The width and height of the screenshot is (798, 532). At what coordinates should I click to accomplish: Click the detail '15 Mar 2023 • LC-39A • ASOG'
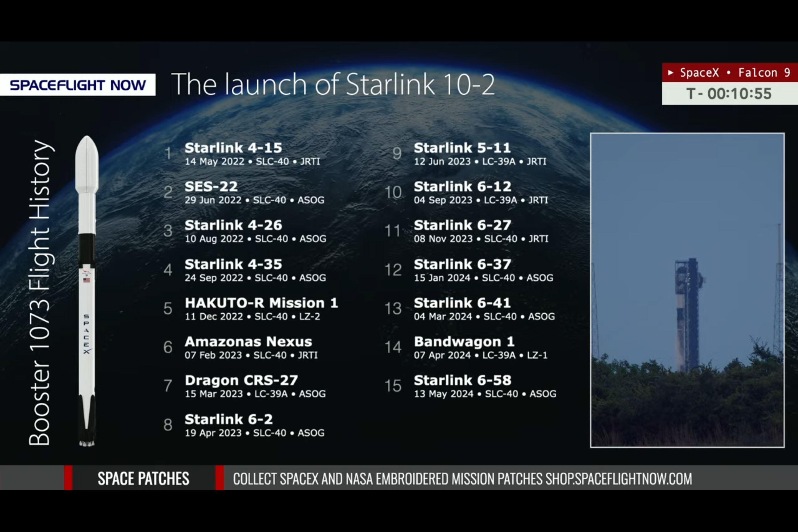(255, 394)
